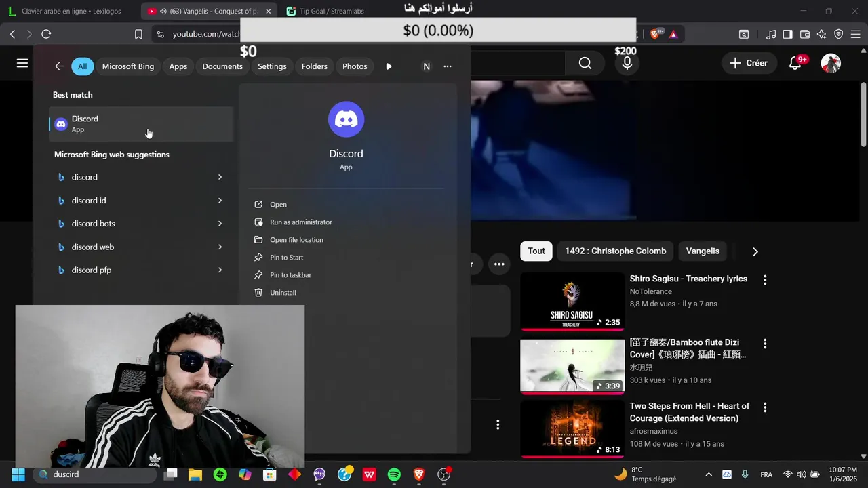The image size is (868, 488).
Task: Select the All search filter
Action: [82, 66]
